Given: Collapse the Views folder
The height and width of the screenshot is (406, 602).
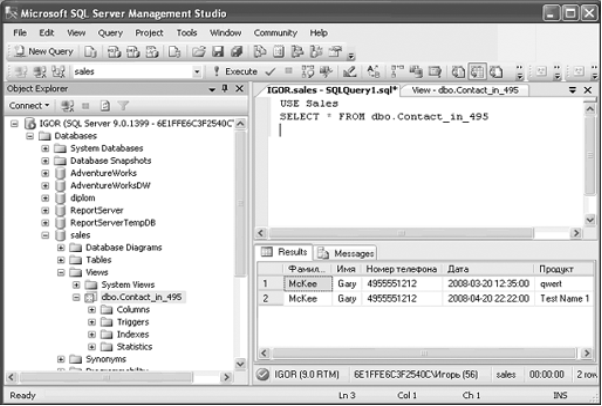Looking at the screenshot, I should click(x=61, y=272).
